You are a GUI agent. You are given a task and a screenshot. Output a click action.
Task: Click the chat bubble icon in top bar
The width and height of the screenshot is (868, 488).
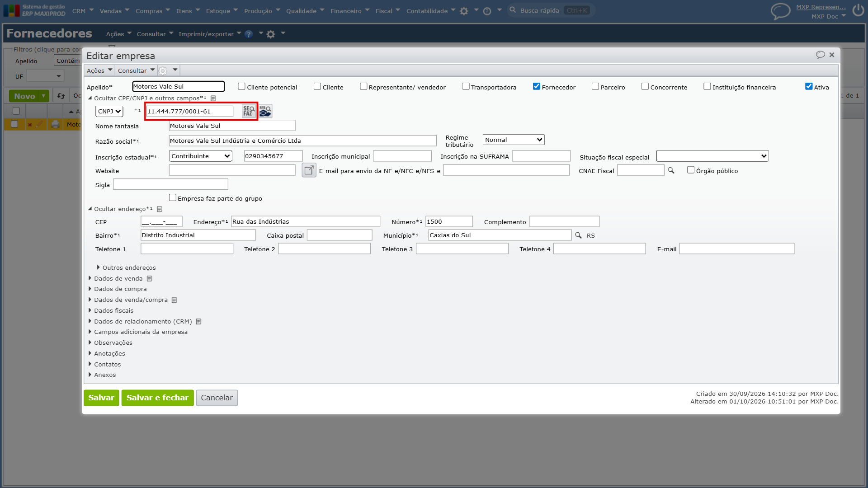pyautogui.click(x=780, y=11)
